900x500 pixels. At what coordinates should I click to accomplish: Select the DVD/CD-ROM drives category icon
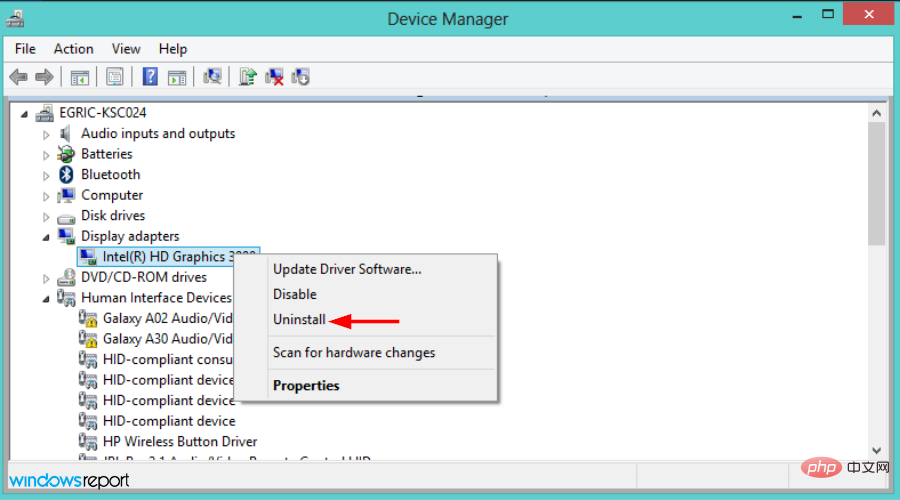click(x=66, y=277)
